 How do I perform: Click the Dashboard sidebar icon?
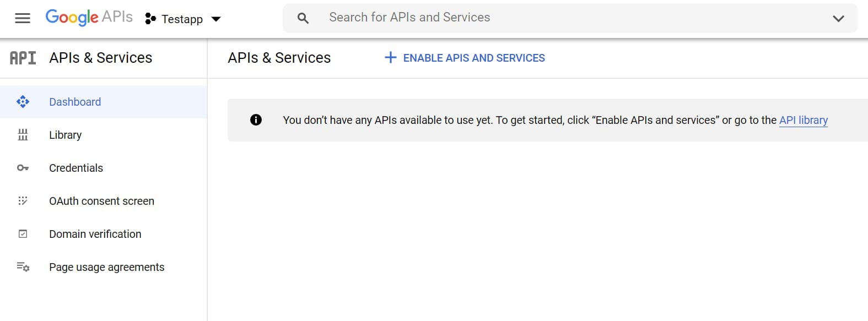pos(23,102)
